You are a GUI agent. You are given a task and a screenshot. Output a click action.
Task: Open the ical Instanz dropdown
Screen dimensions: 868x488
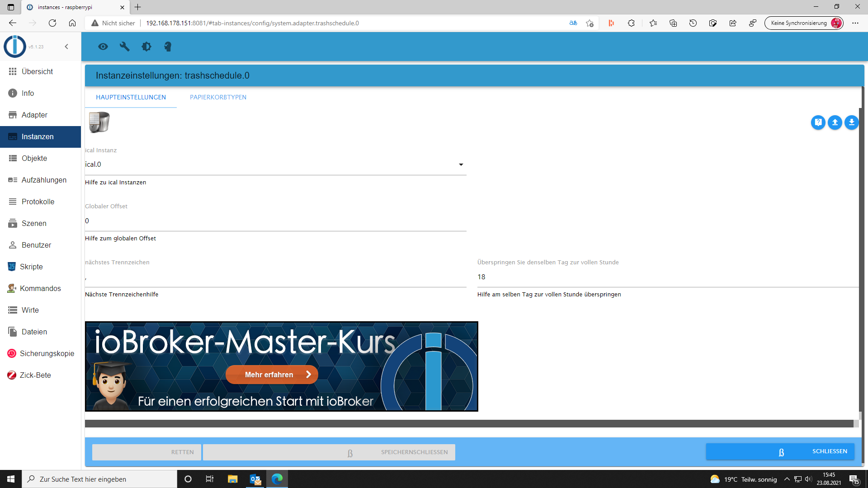[275, 164]
